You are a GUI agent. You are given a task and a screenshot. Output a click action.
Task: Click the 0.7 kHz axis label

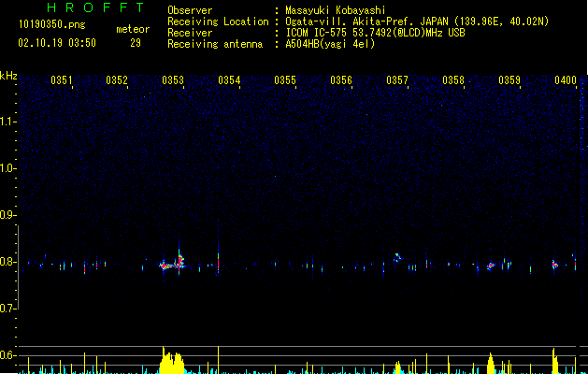[7, 309]
